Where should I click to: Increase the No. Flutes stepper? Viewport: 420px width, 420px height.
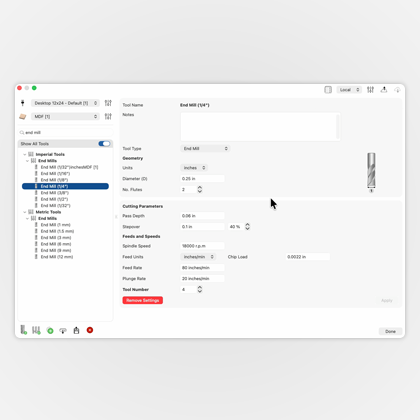tap(200, 188)
